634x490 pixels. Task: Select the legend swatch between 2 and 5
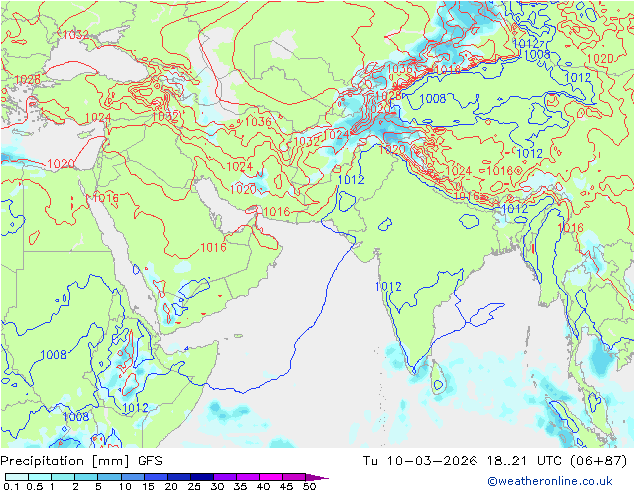pos(87,477)
